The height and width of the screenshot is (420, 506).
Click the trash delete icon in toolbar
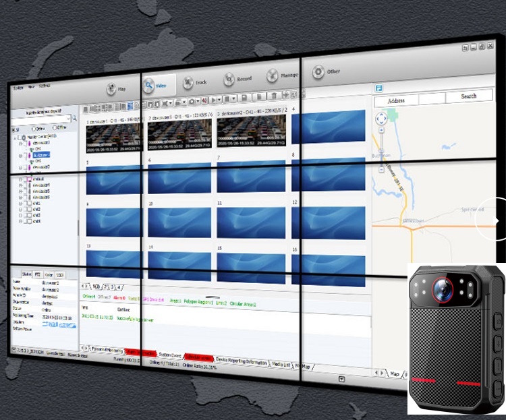(275, 94)
